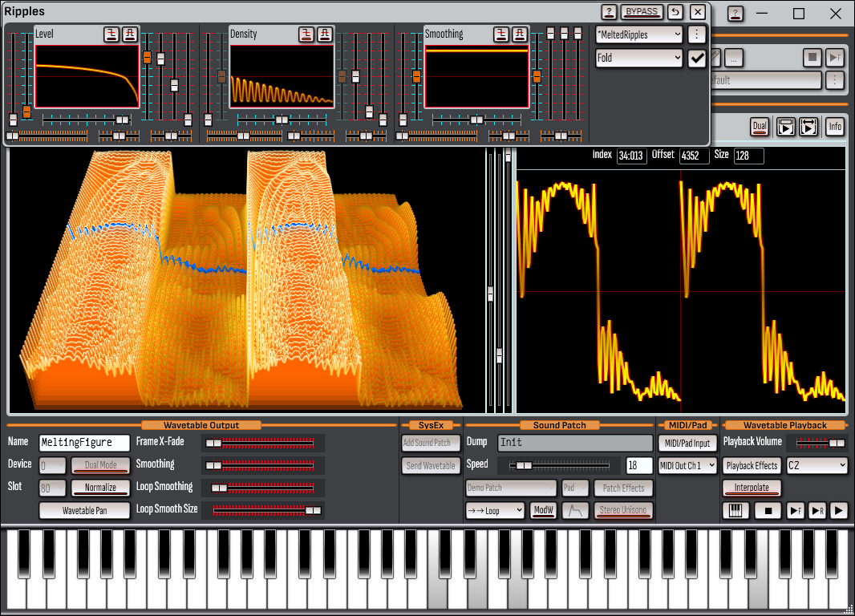Click the left curve-mode icon beside Level
This screenshot has height=616, width=855.
tap(111, 34)
